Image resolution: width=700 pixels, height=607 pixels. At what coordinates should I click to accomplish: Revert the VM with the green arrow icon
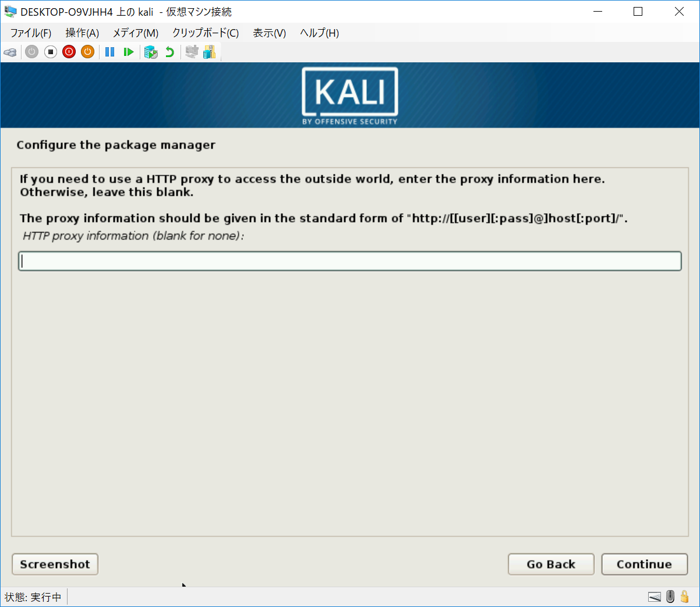pyautogui.click(x=169, y=52)
